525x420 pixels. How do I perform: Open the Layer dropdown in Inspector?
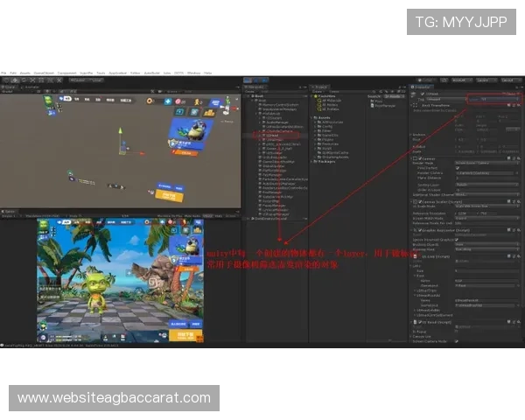click(x=500, y=100)
